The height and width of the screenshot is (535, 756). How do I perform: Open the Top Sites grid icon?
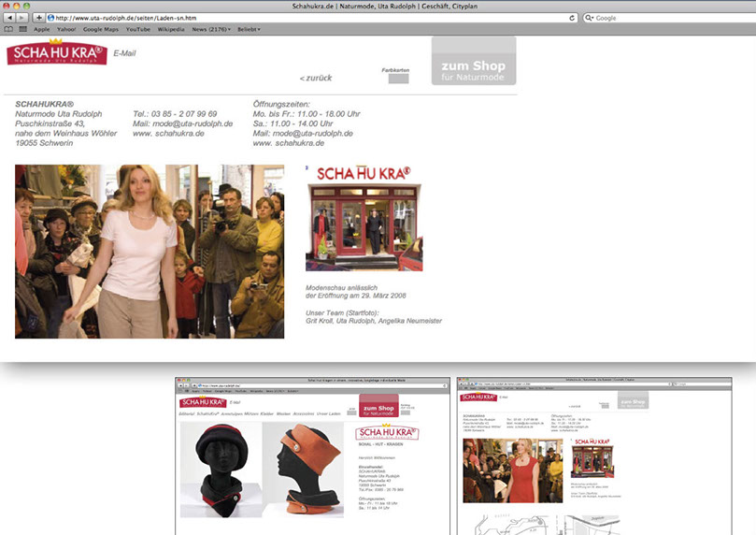click(22, 30)
